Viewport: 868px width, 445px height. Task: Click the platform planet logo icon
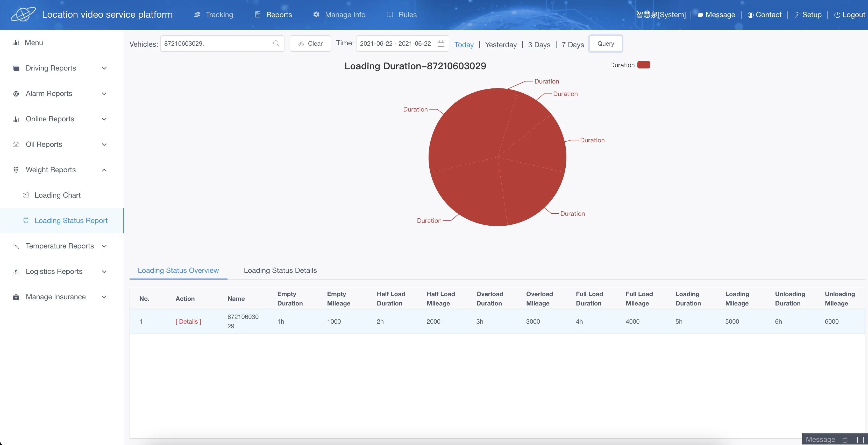point(23,15)
